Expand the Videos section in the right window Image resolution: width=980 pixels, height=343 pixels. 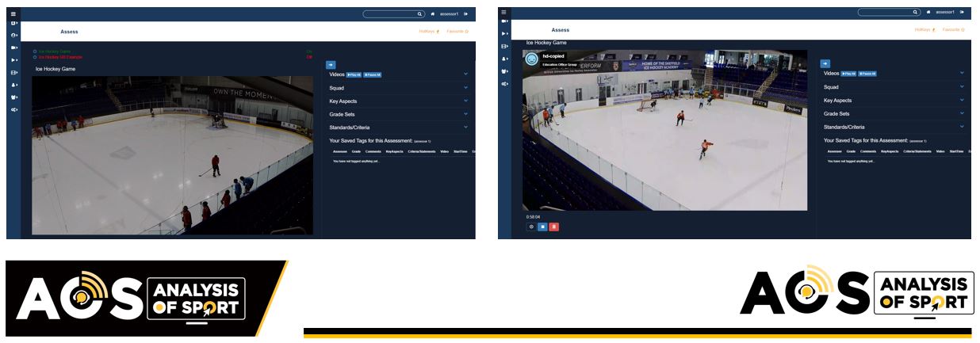[x=962, y=73]
